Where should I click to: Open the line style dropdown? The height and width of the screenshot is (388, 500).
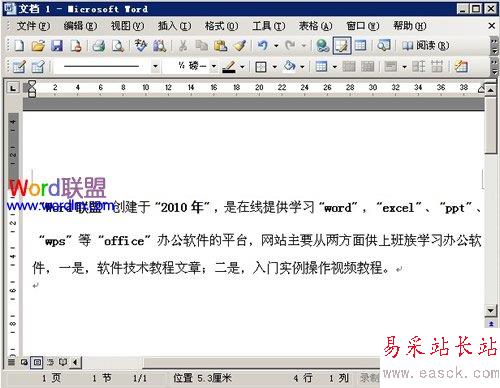tap(155, 66)
